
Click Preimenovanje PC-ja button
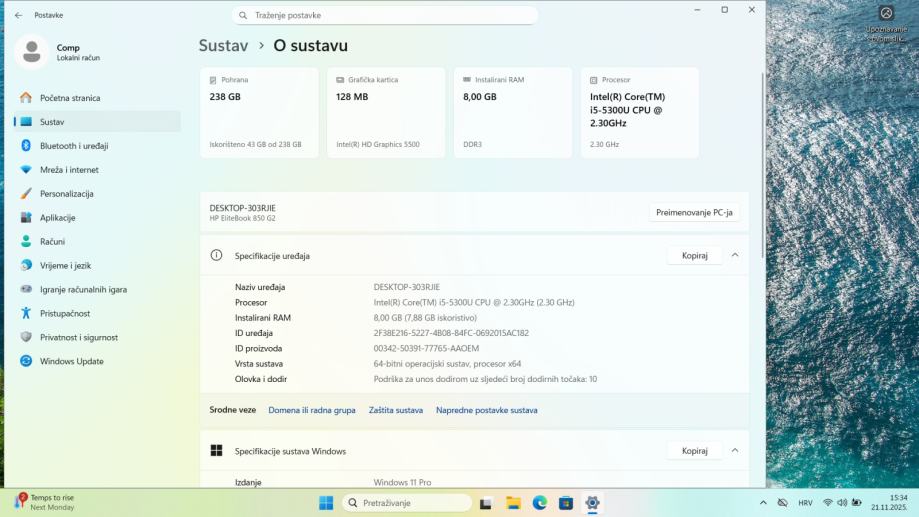[x=694, y=213]
